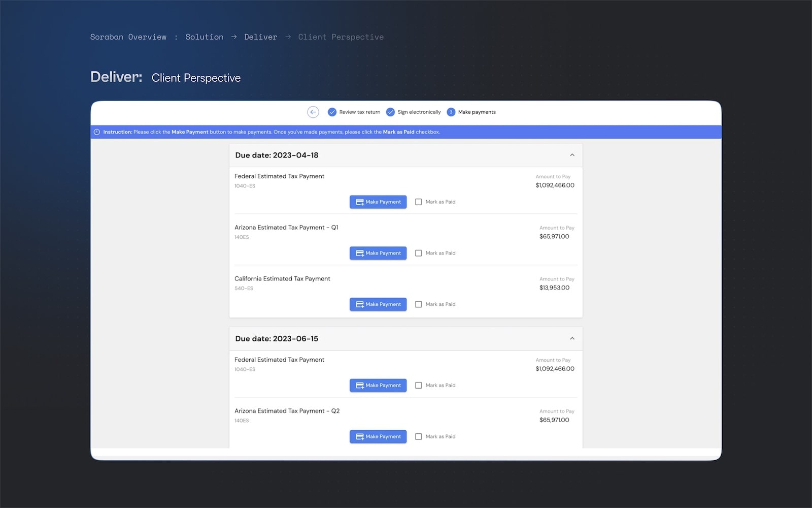The height and width of the screenshot is (508, 812).
Task: Navigate to Solution in the breadcrumb
Action: pos(205,37)
